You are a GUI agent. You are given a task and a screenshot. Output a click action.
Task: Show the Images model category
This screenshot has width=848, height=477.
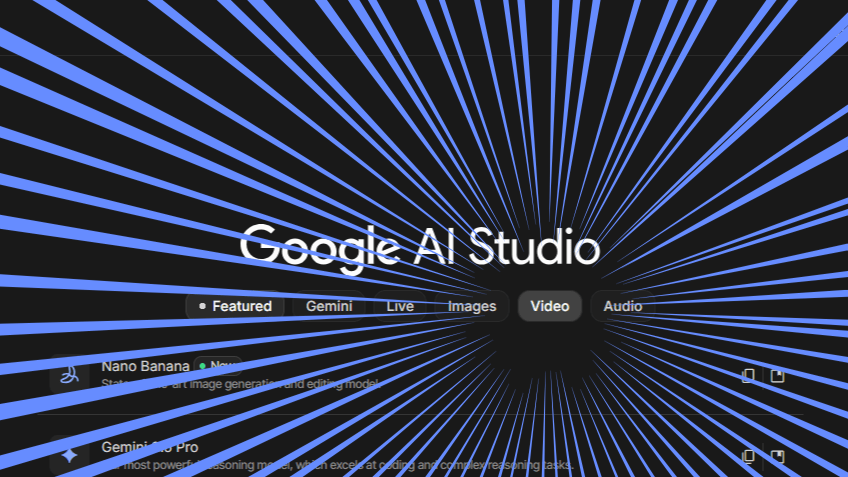coord(472,306)
